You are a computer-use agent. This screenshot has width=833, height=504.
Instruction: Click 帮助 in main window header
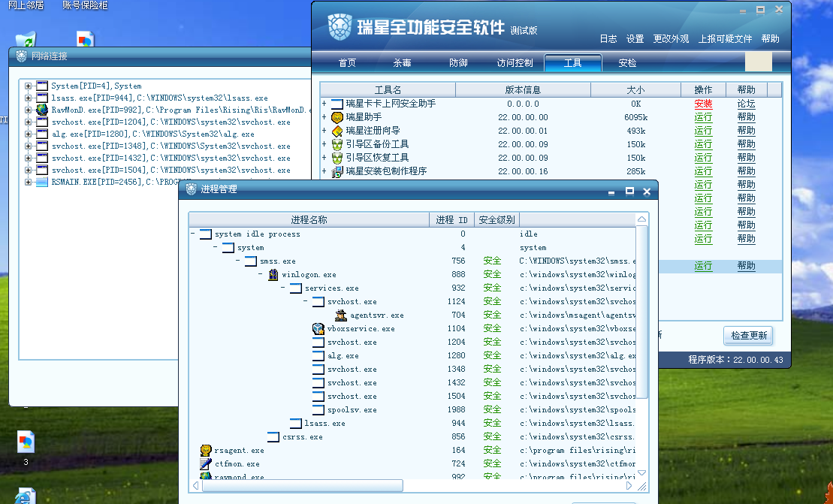(771, 39)
